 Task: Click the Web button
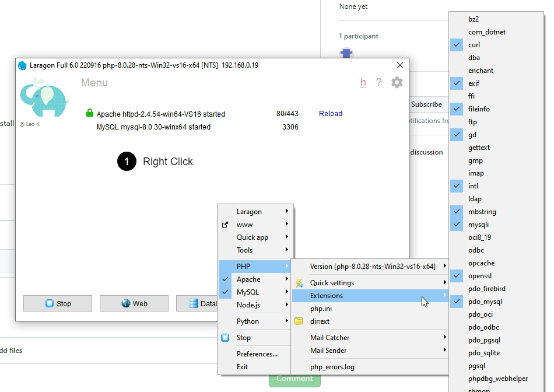coord(134,303)
